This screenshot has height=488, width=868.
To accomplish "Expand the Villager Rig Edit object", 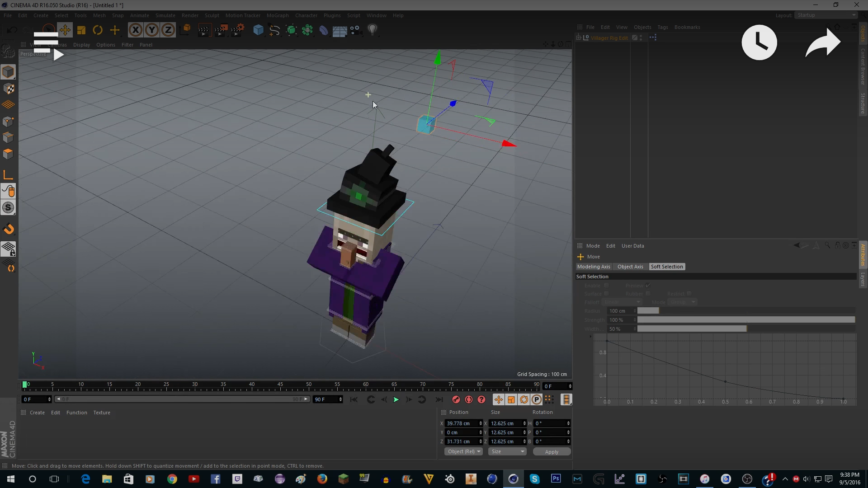I will (579, 38).
